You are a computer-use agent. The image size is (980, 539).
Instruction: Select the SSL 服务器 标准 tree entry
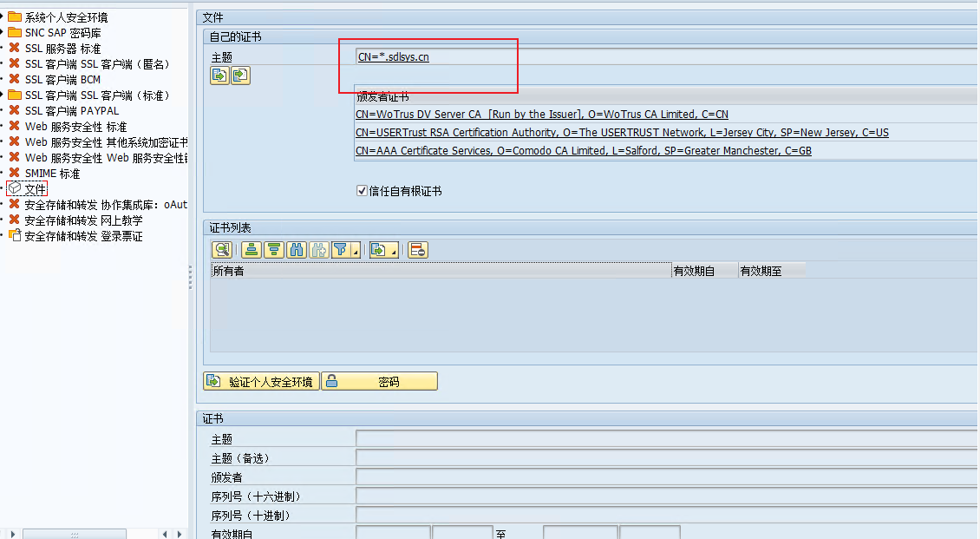tap(62, 49)
